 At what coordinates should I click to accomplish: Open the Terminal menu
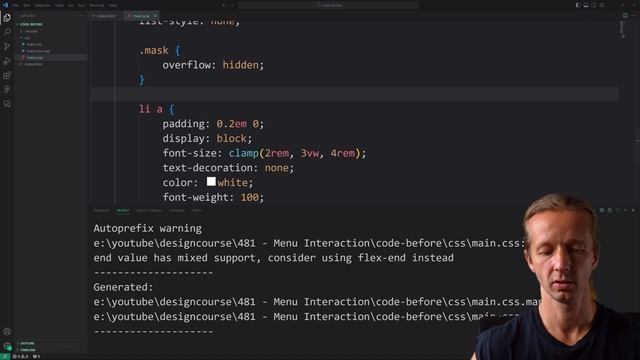click(97, 5)
